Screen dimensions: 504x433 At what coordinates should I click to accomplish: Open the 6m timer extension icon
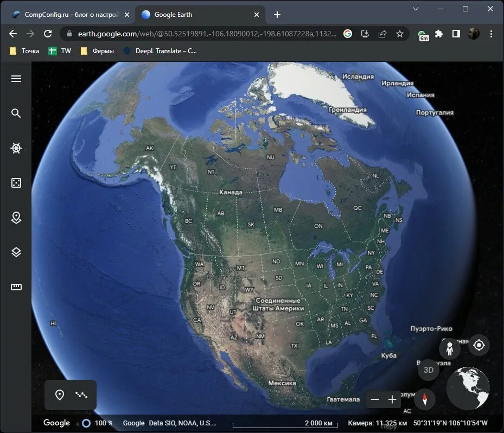[x=423, y=35]
